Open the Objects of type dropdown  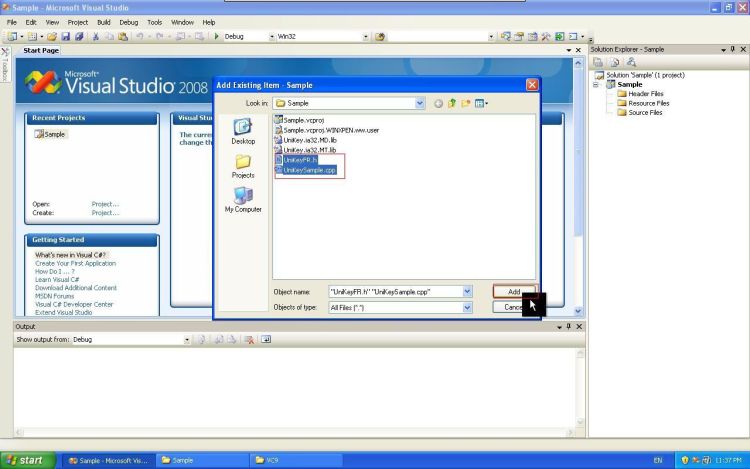coord(467,307)
